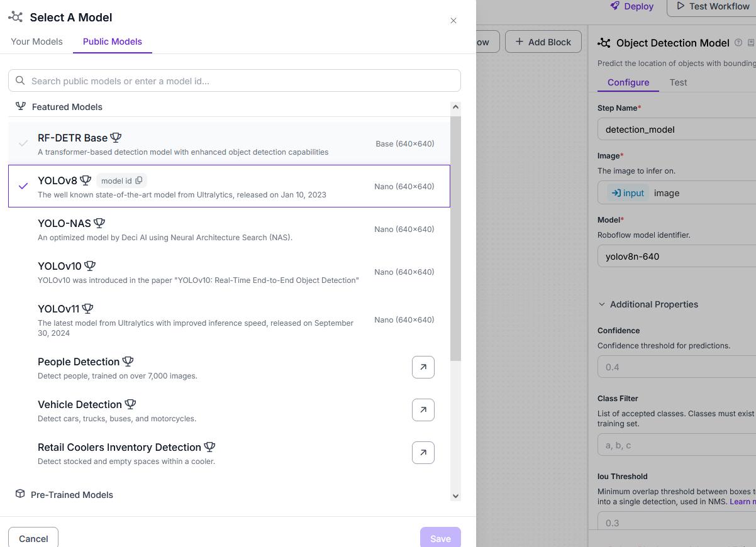Click the search magnifier icon
This screenshot has width=756, height=547.
tap(20, 80)
